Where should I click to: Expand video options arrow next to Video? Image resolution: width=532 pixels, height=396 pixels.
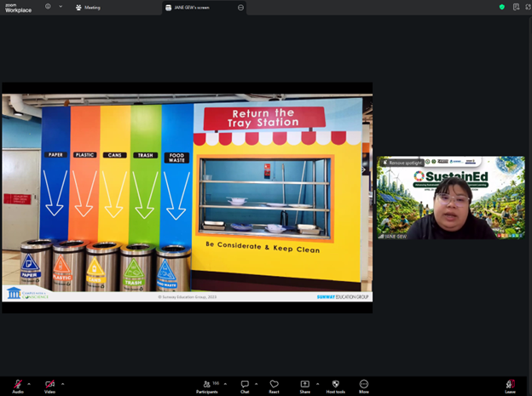coord(62,383)
